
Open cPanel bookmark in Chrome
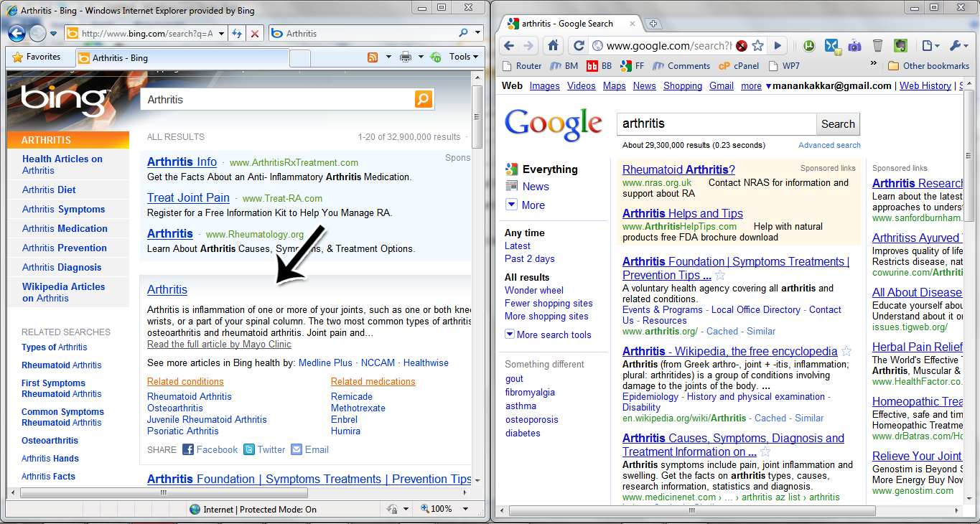(739, 65)
